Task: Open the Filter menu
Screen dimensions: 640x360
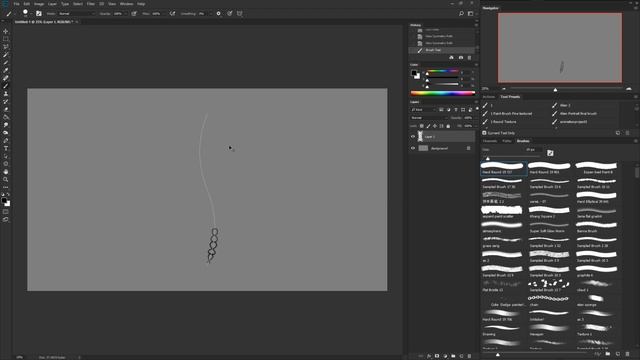Action: tap(91, 4)
